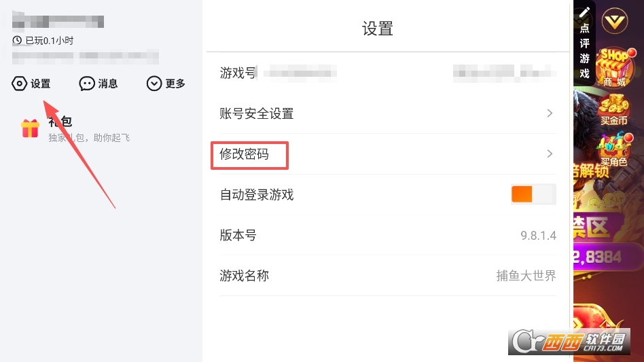
Task: Expand 账号安全设置 with its chevron arrow
Action: click(x=550, y=113)
